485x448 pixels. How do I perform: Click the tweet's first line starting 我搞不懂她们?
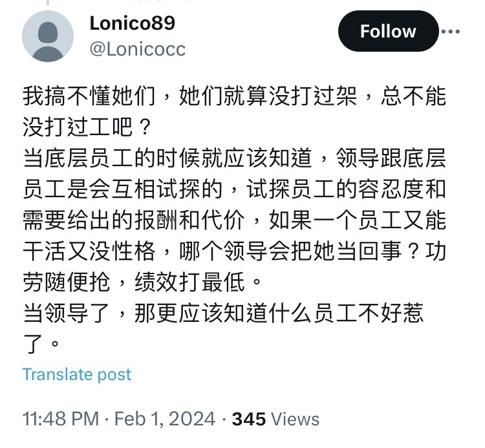[x=234, y=96]
